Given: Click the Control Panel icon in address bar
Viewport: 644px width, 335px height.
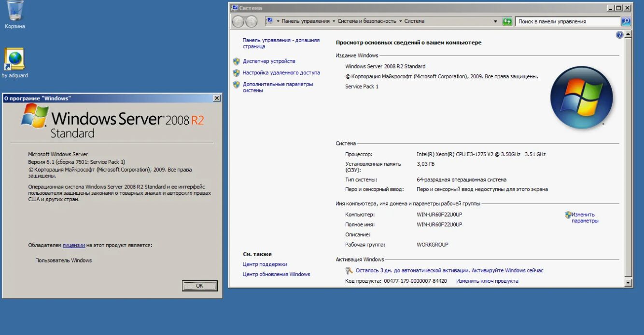Looking at the screenshot, I should click(x=270, y=21).
